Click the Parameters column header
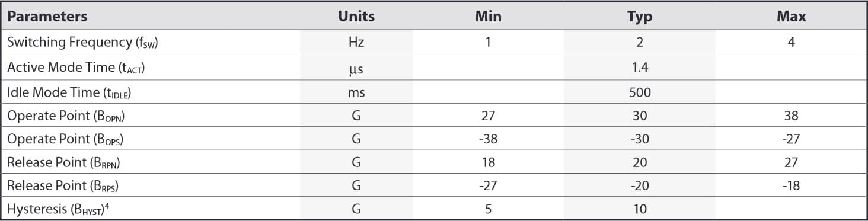 coord(47,17)
